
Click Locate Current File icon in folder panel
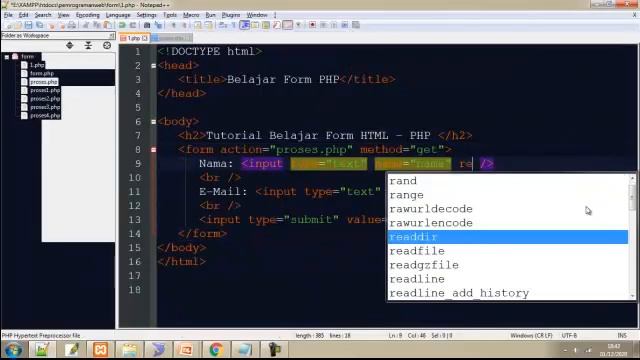coord(107,45)
